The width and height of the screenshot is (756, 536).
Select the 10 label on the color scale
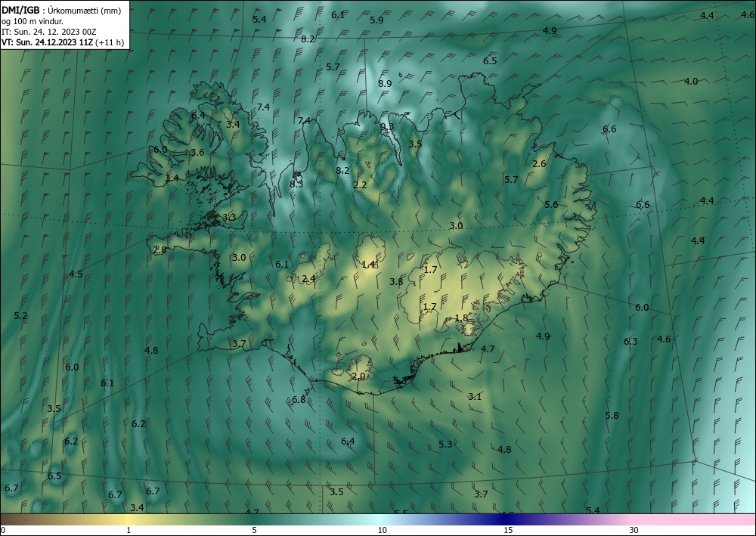pyautogui.click(x=382, y=531)
